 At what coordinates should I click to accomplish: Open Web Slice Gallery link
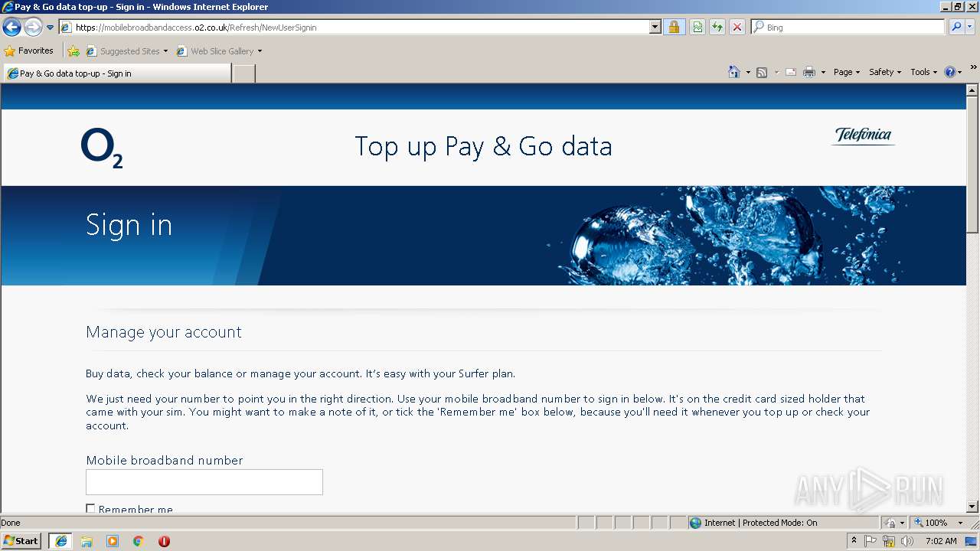[x=215, y=51]
